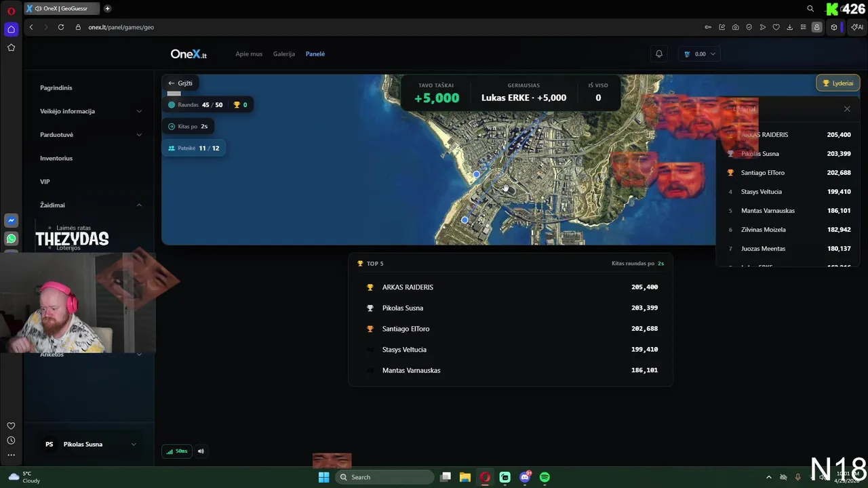The height and width of the screenshot is (488, 868).
Task: Select Juozas Meentas leaderboard row
Action: coord(788,249)
